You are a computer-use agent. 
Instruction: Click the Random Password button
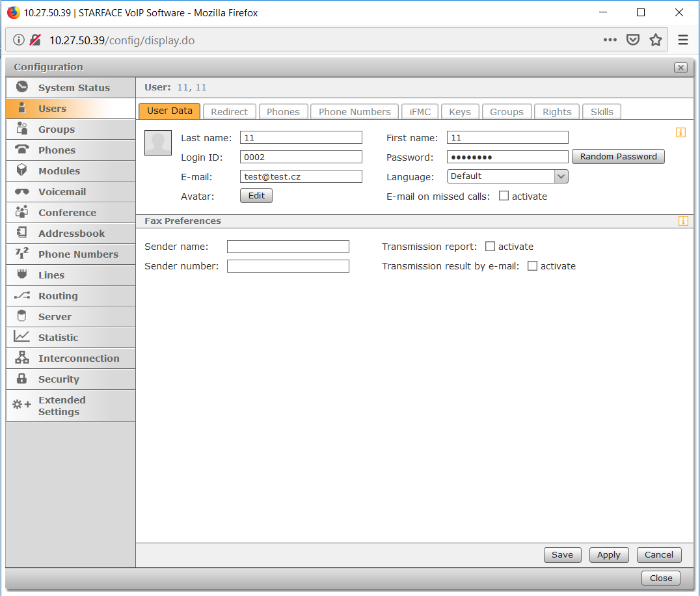coord(618,157)
